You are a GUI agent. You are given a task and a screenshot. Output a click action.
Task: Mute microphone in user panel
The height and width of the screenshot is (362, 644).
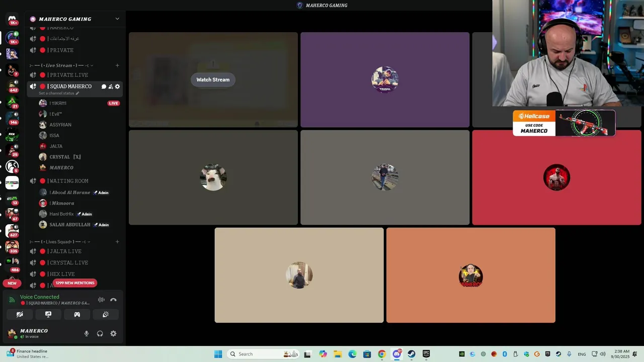[87, 333]
